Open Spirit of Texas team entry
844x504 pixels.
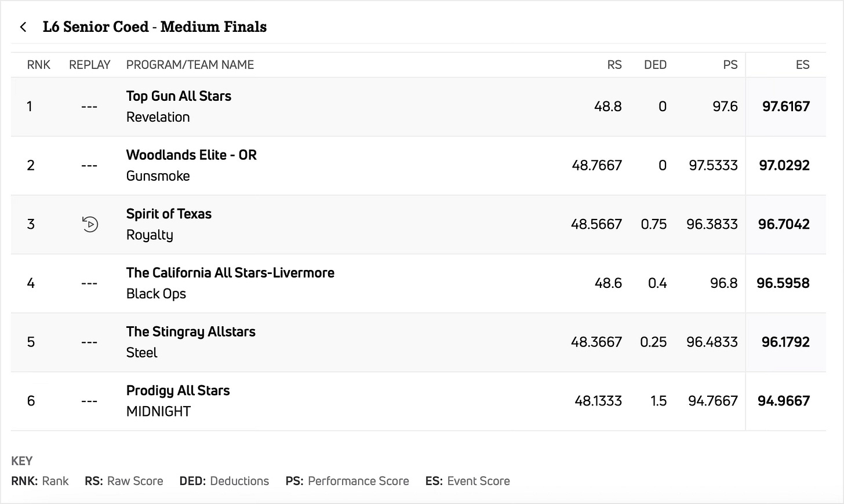tap(169, 214)
